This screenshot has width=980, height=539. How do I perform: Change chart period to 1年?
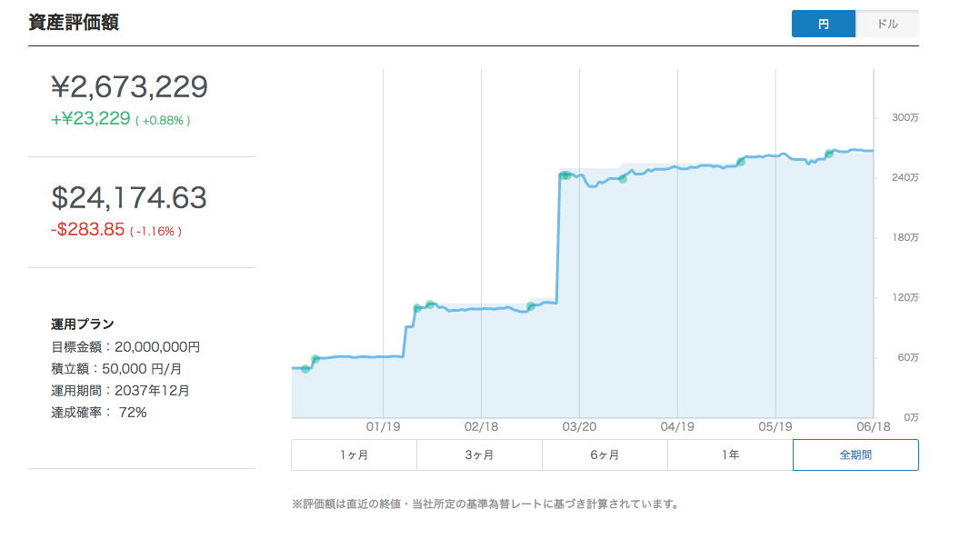[x=730, y=454]
